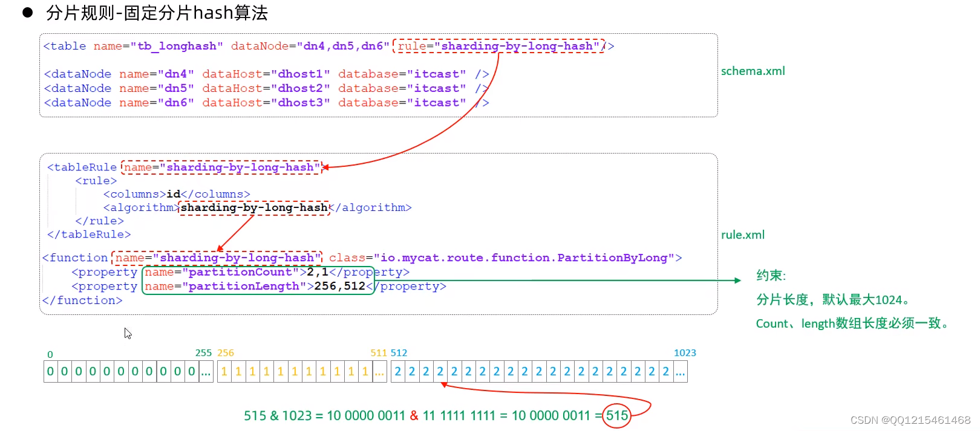Click the dataNode="dn4,dn5,dn6" attribute

pyautogui.click(x=310, y=46)
